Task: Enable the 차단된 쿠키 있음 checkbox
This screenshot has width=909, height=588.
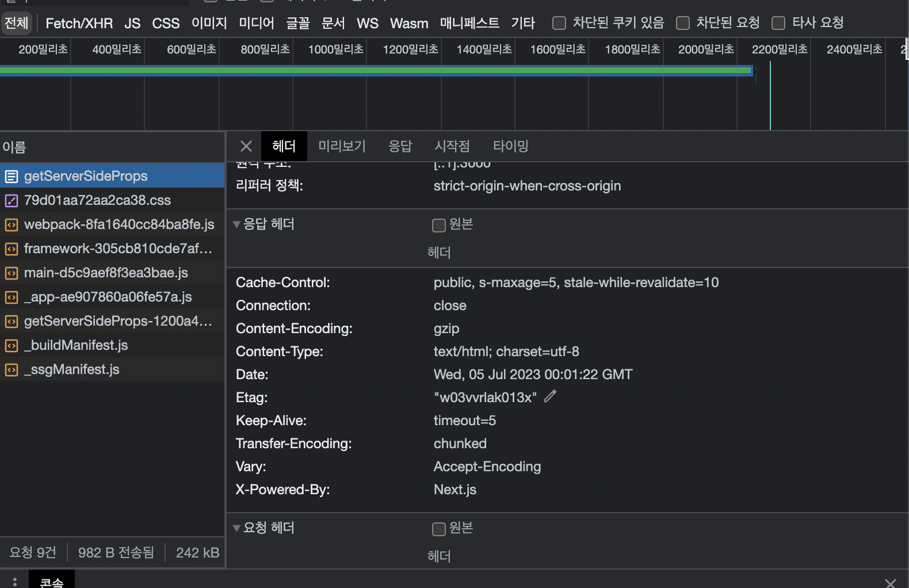Action: (559, 23)
